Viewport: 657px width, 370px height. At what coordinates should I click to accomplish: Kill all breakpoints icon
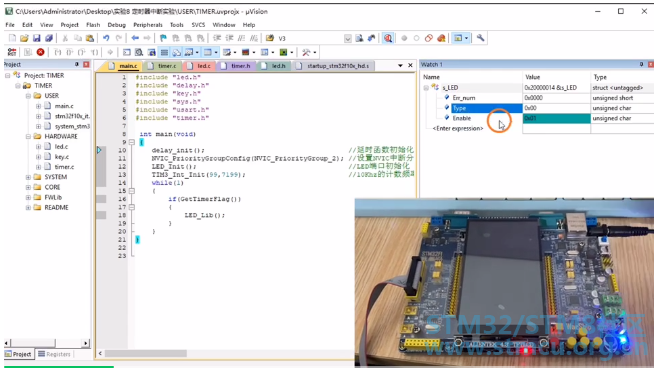pyautogui.click(x=441, y=38)
